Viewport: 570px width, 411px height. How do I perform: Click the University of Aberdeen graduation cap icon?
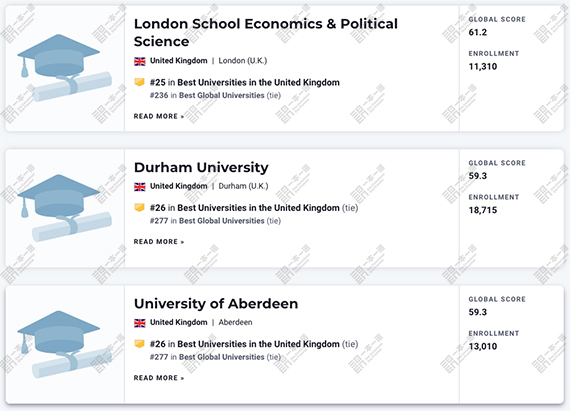coord(64,344)
